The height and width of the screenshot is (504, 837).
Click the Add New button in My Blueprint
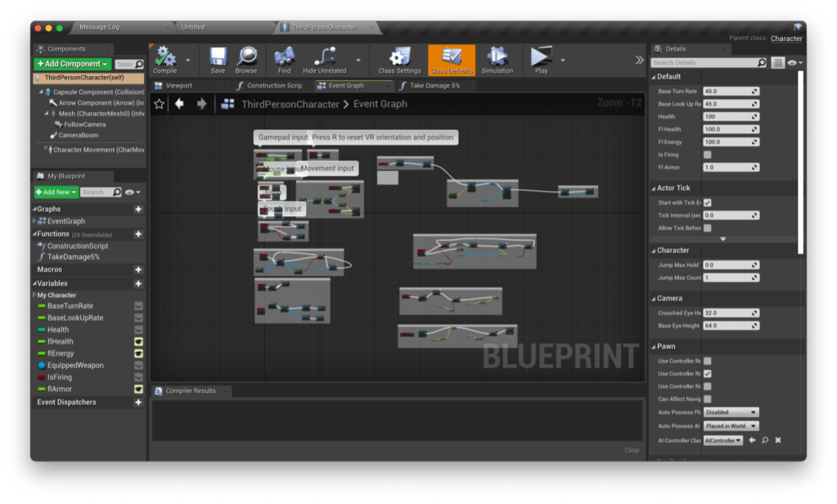tap(56, 192)
